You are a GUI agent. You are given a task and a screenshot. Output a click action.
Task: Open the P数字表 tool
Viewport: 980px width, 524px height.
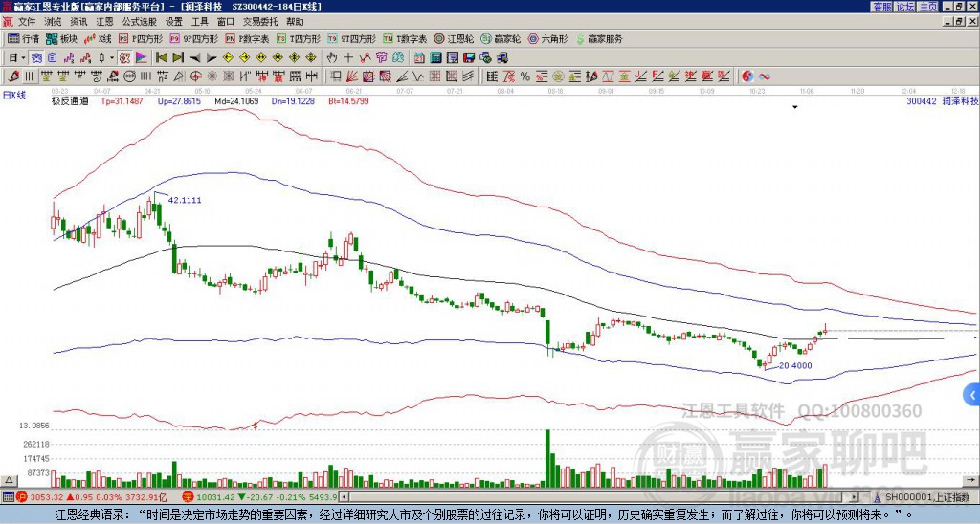click(x=247, y=38)
